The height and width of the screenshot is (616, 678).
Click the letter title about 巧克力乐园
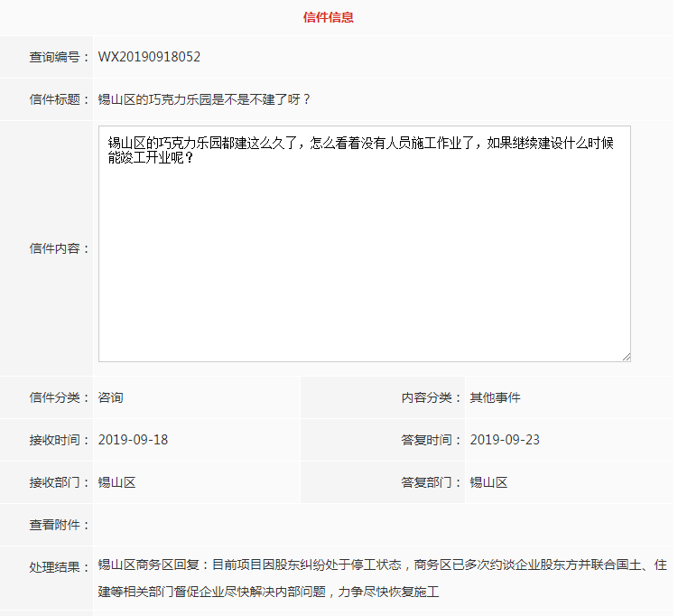pos(204,99)
